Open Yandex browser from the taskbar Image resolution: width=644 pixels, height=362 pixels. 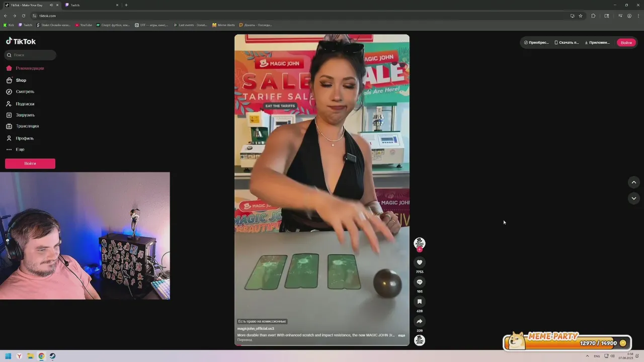pos(19,356)
